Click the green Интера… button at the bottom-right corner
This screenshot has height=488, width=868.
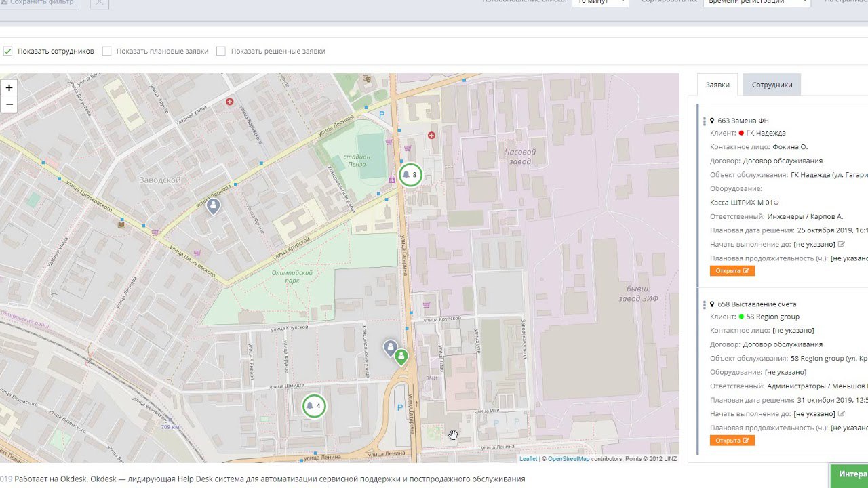pos(849,475)
